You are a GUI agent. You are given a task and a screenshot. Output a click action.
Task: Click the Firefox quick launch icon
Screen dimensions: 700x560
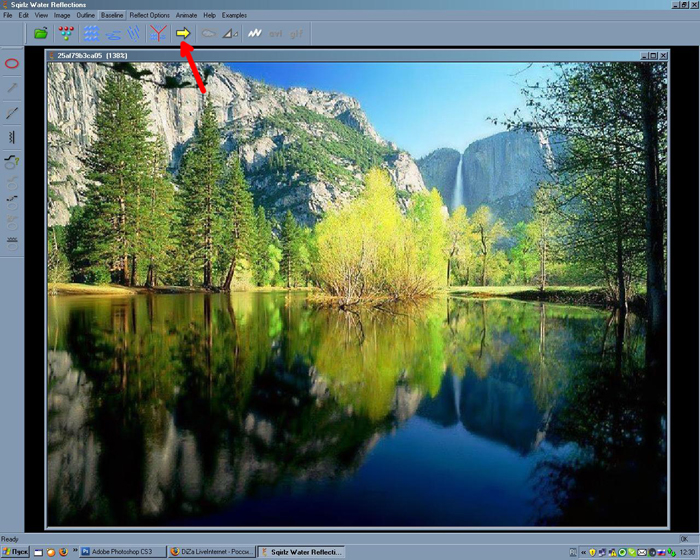click(63, 552)
